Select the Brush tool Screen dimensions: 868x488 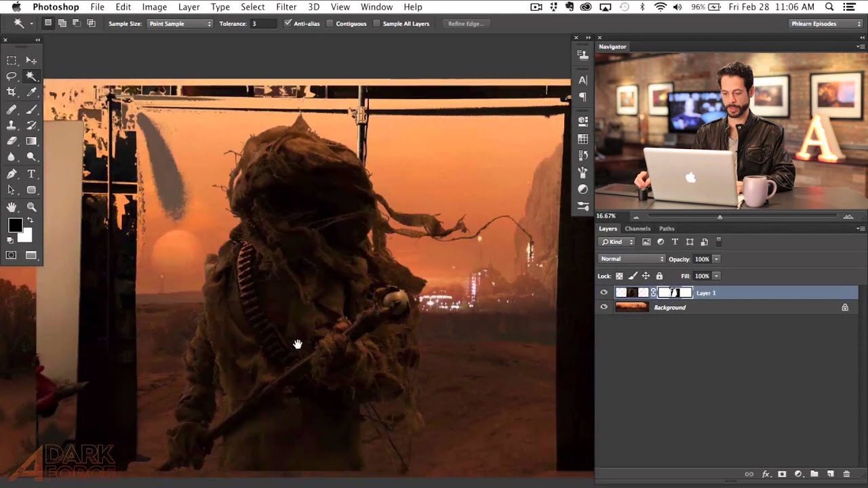pyautogui.click(x=31, y=109)
